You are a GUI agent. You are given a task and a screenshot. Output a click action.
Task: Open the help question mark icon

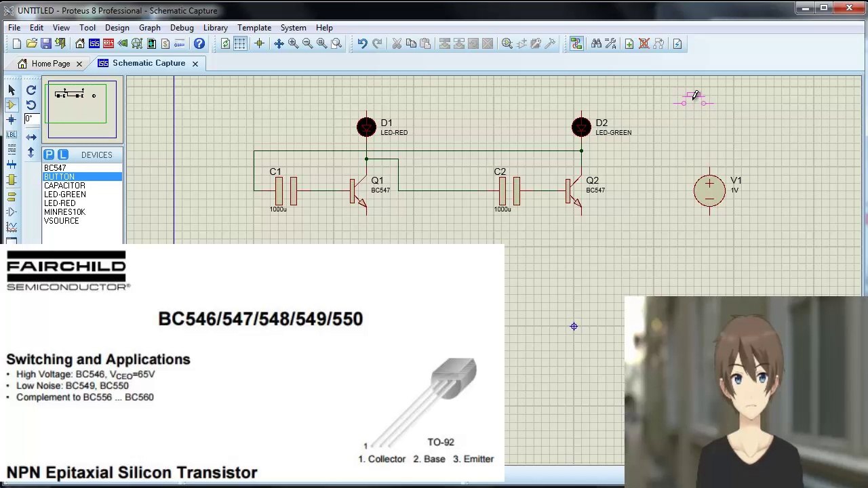(199, 44)
